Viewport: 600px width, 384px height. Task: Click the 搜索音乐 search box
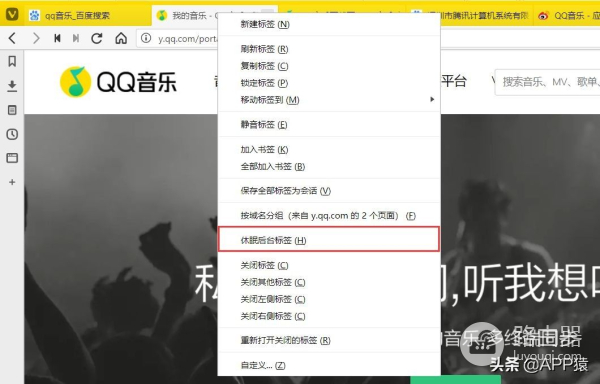pyautogui.click(x=548, y=82)
